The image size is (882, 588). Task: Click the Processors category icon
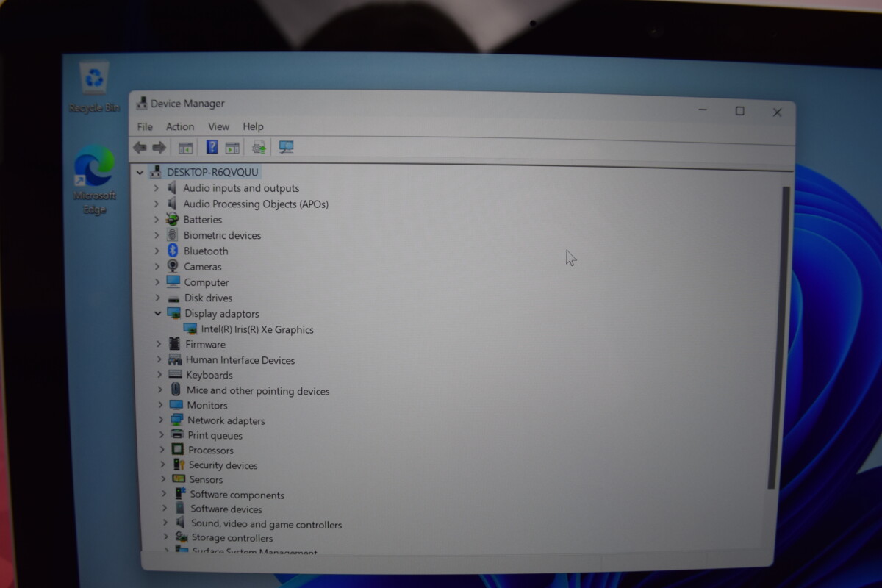(177, 449)
